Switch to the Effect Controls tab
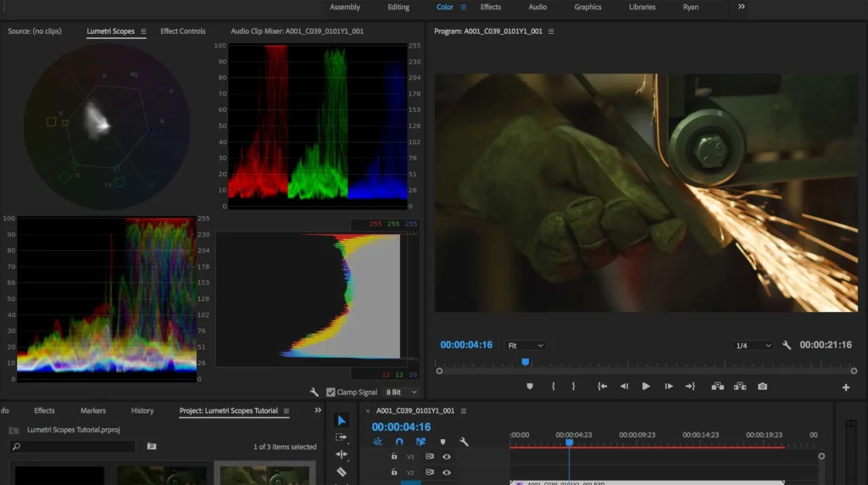The width and height of the screenshot is (868, 485). click(183, 31)
